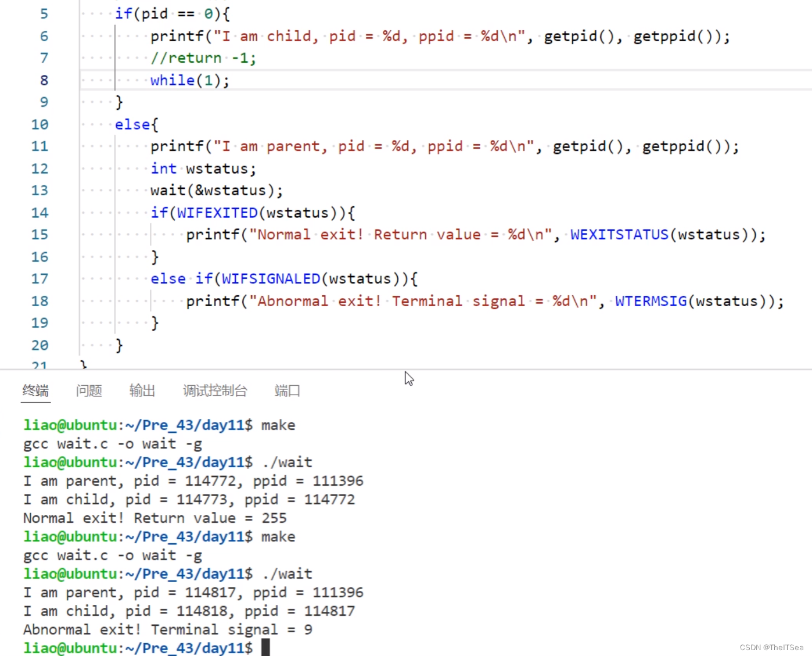The image size is (812, 656).
Task: Click line number 17 in gutter
Action: click(x=39, y=279)
